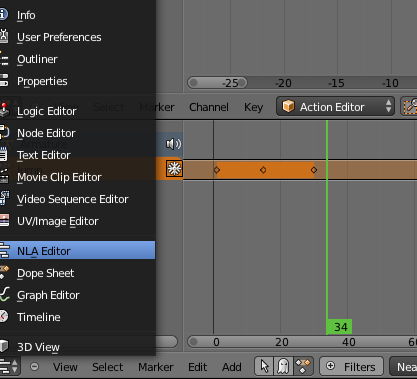Choose Timeline from the editor menu
Image resolution: width=417 pixels, height=379 pixels.
(x=77, y=317)
